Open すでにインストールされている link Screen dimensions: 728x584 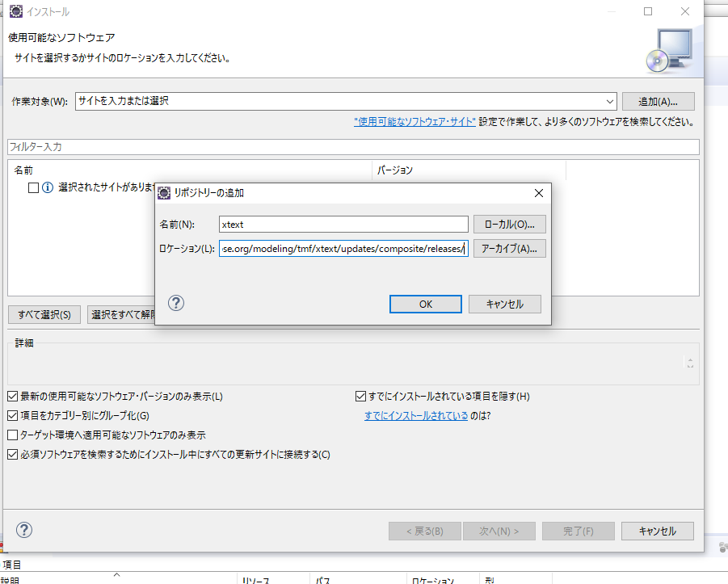click(x=415, y=416)
